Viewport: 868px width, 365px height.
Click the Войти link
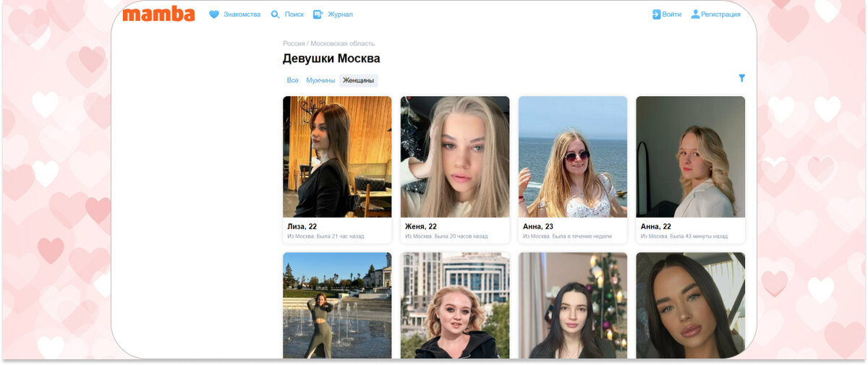[x=672, y=14]
